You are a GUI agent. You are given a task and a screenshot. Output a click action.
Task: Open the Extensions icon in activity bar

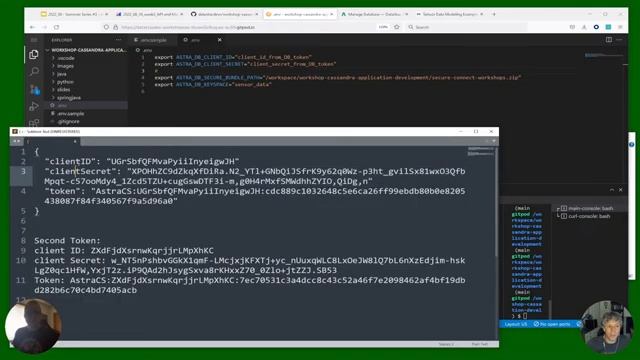coord(34,122)
